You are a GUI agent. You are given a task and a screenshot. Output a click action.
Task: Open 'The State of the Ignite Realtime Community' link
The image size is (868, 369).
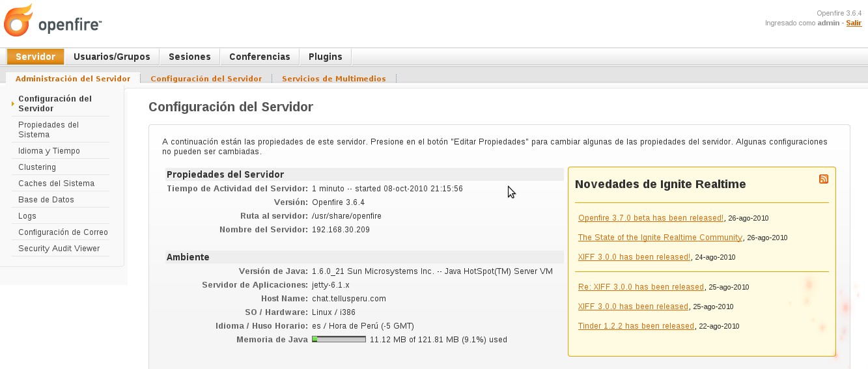660,238
